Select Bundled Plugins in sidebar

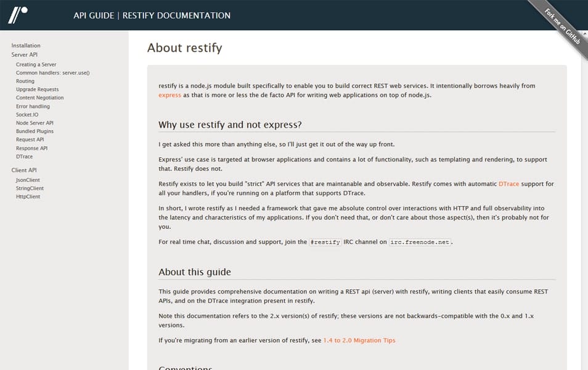click(x=35, y=131)
